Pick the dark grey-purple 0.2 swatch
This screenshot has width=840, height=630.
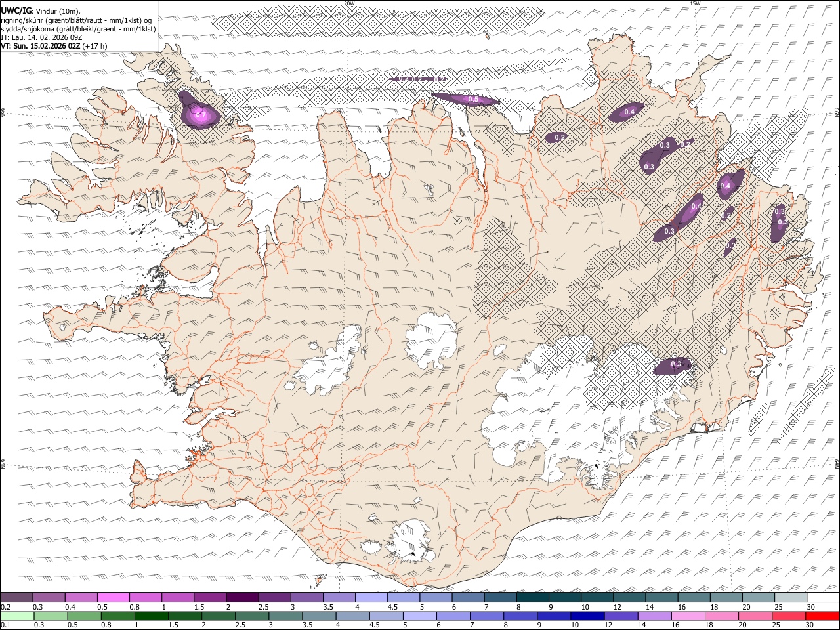pyautogui.click(x=17, y=598)
